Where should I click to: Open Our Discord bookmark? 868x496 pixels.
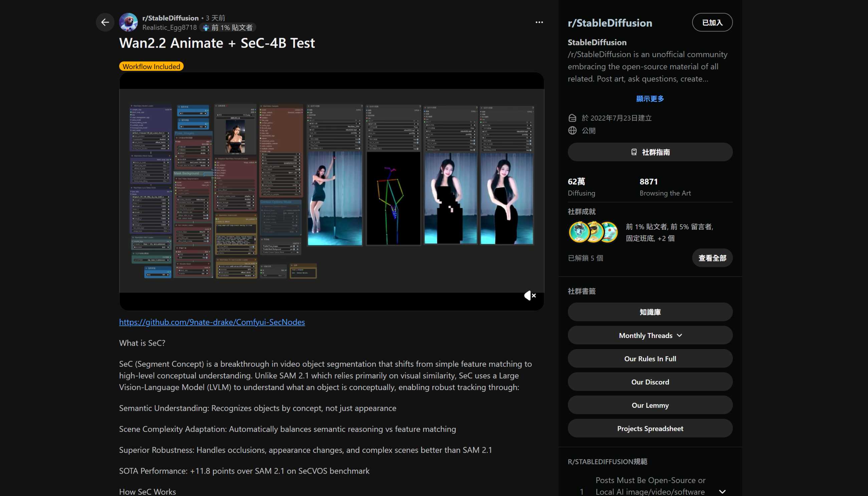click(x=650, y=382)
